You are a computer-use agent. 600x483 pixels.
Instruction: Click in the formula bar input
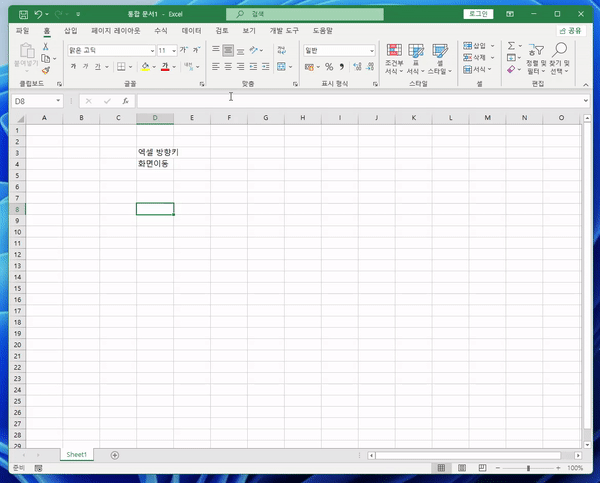(x=360, y=101)
